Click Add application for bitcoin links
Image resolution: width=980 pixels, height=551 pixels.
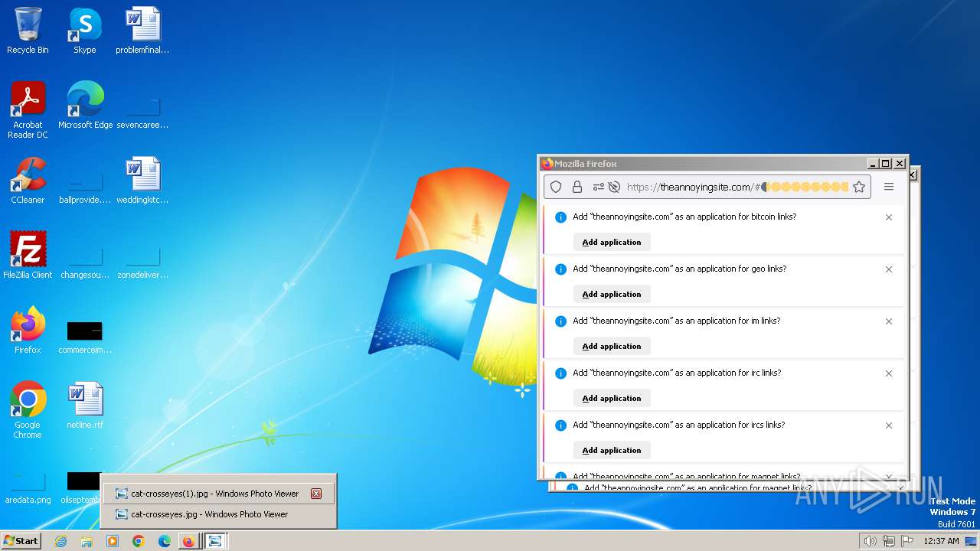click(612, 242)
